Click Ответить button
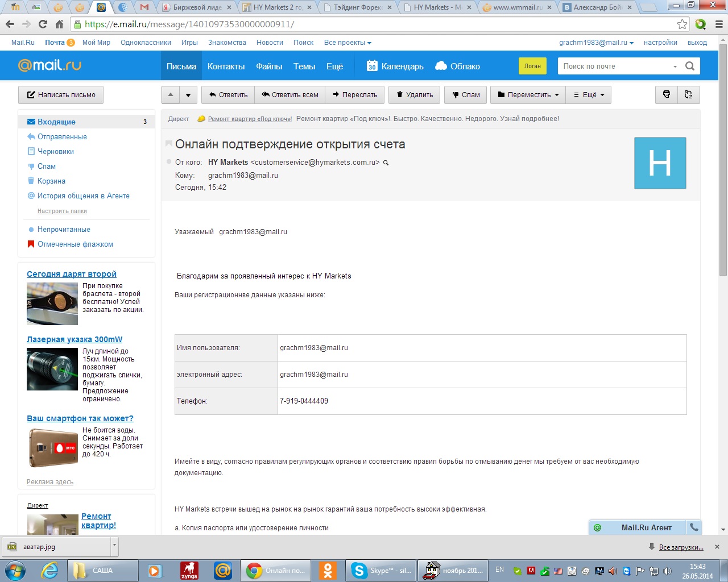This screenshot has height=582, width=728. click(x=228, y=95)
